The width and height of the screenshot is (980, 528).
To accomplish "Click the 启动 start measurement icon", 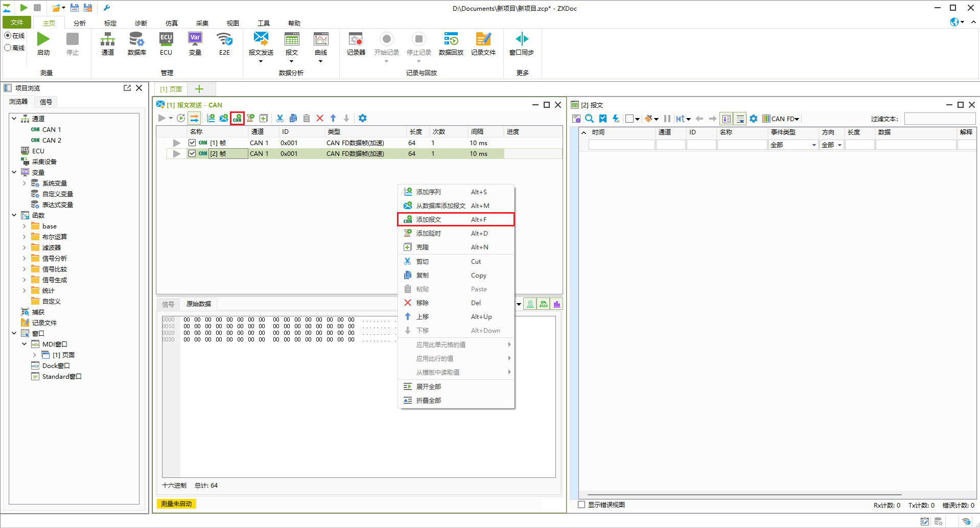I will [43, 39].
